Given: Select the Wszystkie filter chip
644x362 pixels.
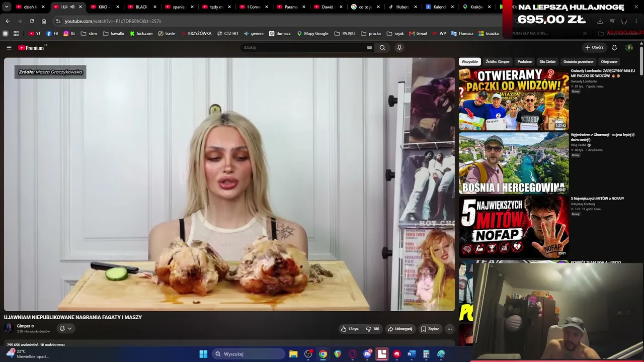Looking at the screenshot, I should click(470, 62).
